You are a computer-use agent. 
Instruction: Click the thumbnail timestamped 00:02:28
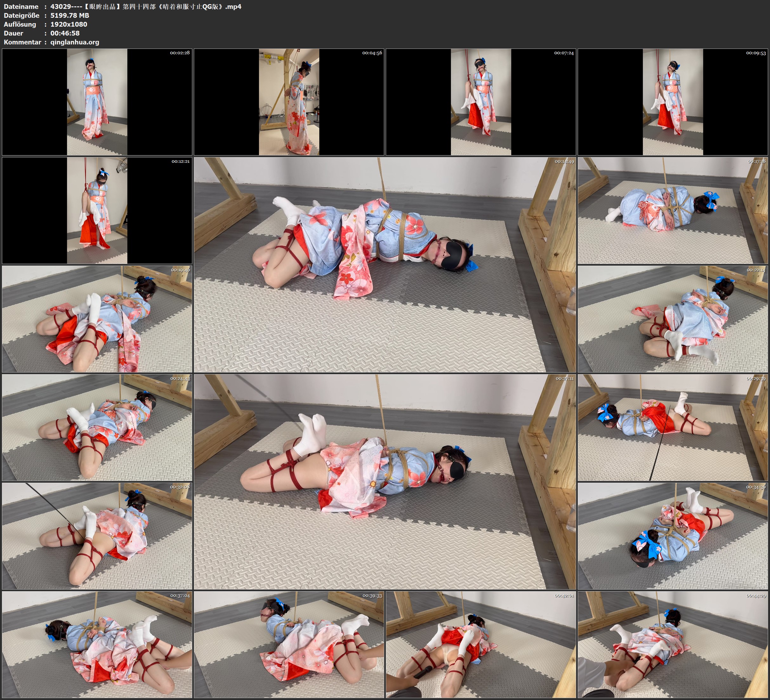click(x=97, y=102)
